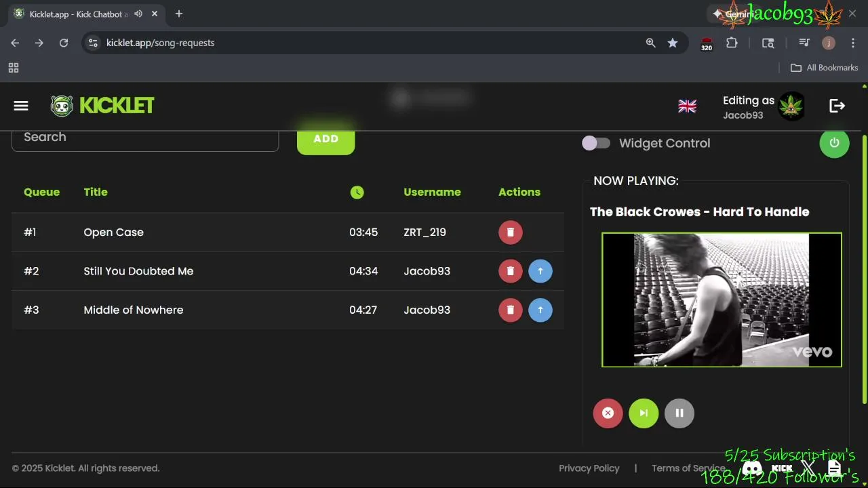Open the All Bookmarks folder

coord(825,67)
